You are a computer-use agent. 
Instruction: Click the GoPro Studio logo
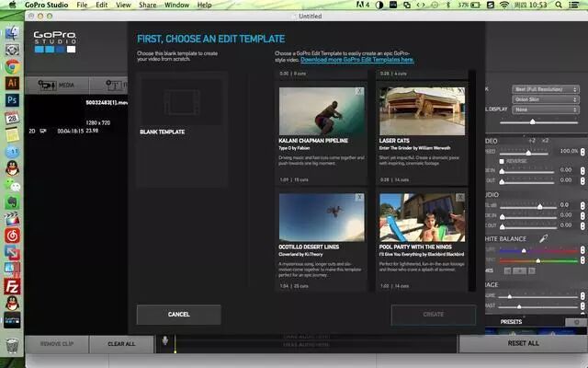[x=55, y=41]
